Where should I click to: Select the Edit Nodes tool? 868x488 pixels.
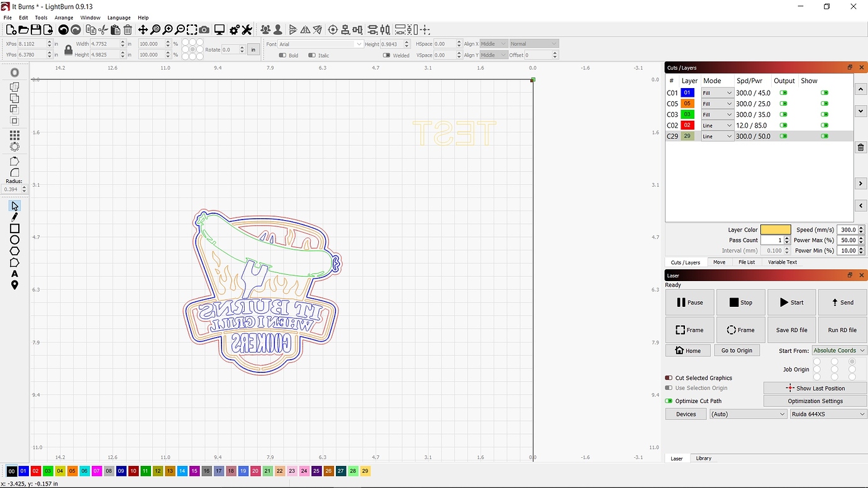click(x=14, y=262)
